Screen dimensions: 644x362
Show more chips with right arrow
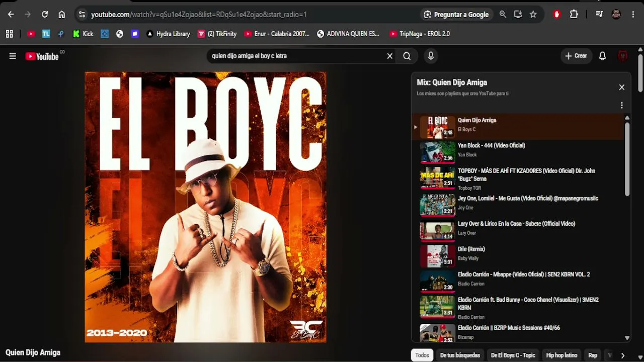[x=622, y=355]
